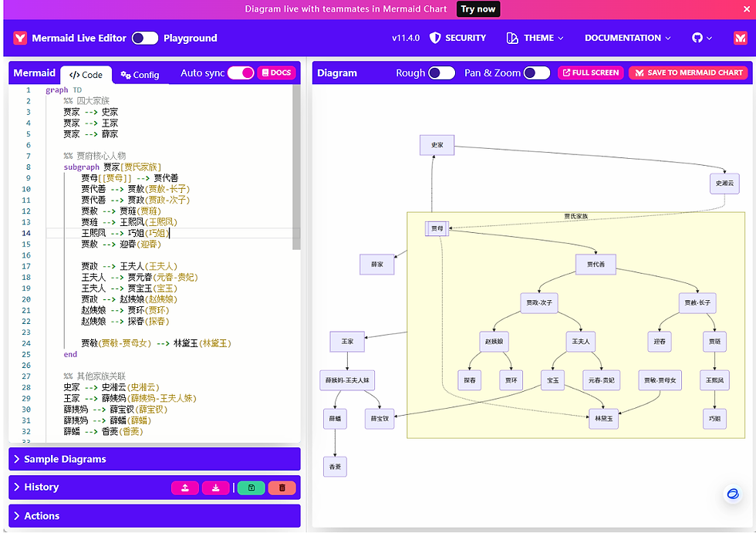This screenshot has height=533, width=756.
Task: Click the green save icon in History bar
Action: (x=251, y=487)
